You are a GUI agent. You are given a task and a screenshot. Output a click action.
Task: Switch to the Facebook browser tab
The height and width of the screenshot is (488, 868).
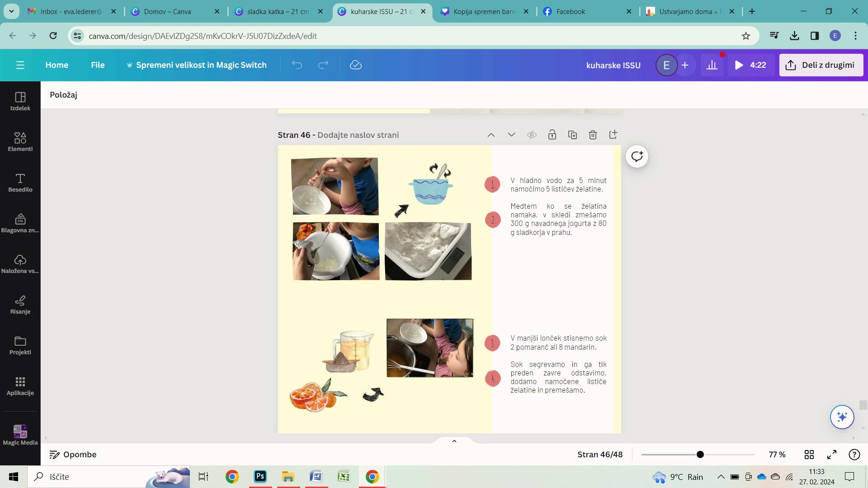coord(571,12)
